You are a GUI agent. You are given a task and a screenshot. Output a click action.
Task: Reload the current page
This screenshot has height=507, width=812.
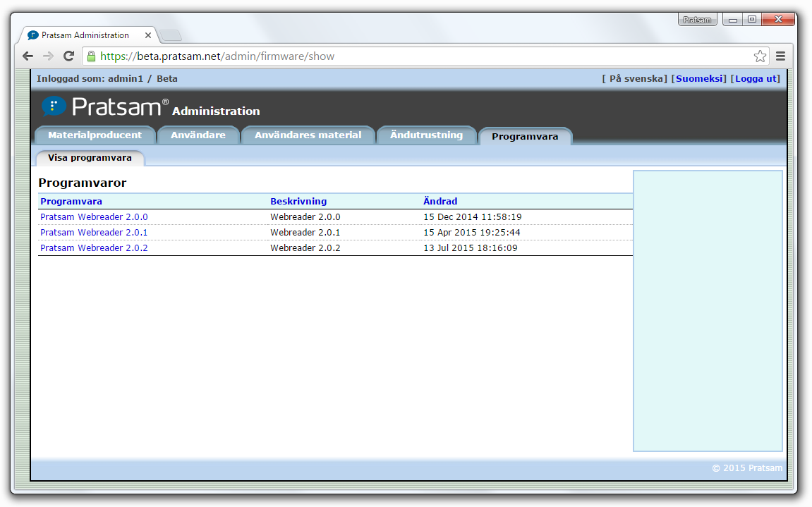click(x=68, y=56)
